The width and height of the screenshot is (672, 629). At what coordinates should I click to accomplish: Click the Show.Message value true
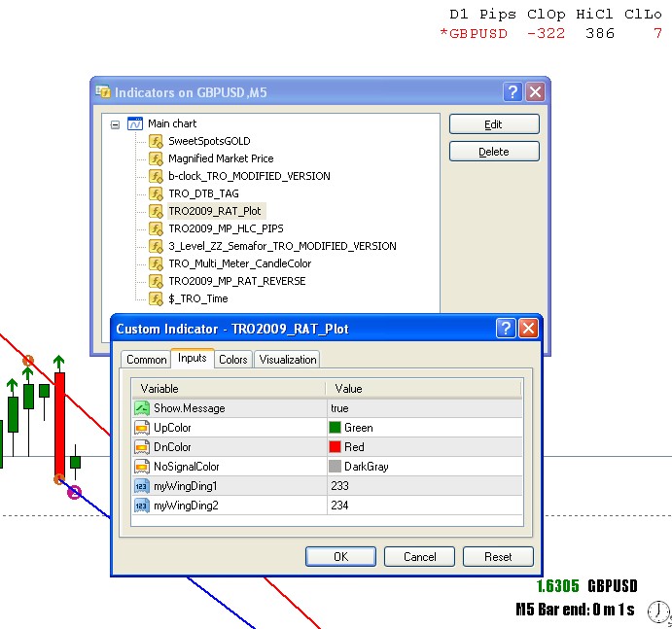point(339,408)
